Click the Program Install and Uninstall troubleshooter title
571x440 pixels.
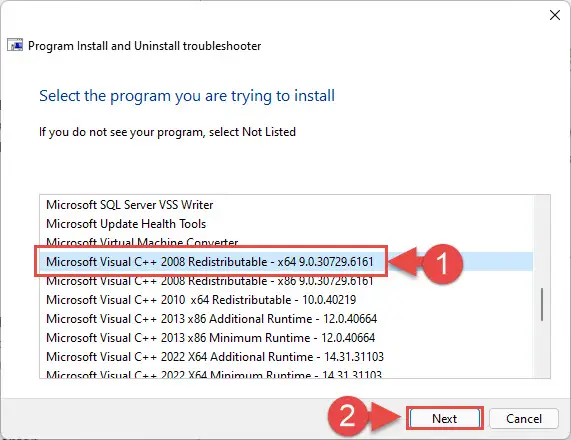point(144,46)
